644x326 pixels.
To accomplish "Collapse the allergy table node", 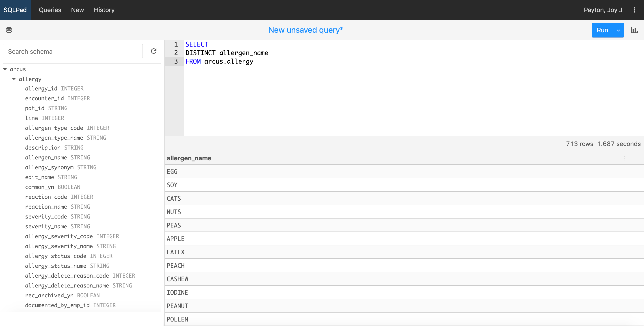I will (14, 79).
